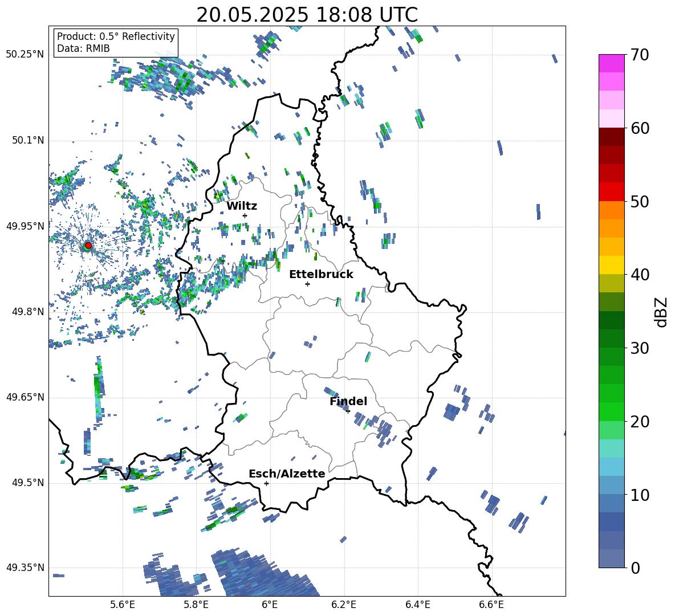
Task: Click the 49.65°N latitude label
Action: 25,397
